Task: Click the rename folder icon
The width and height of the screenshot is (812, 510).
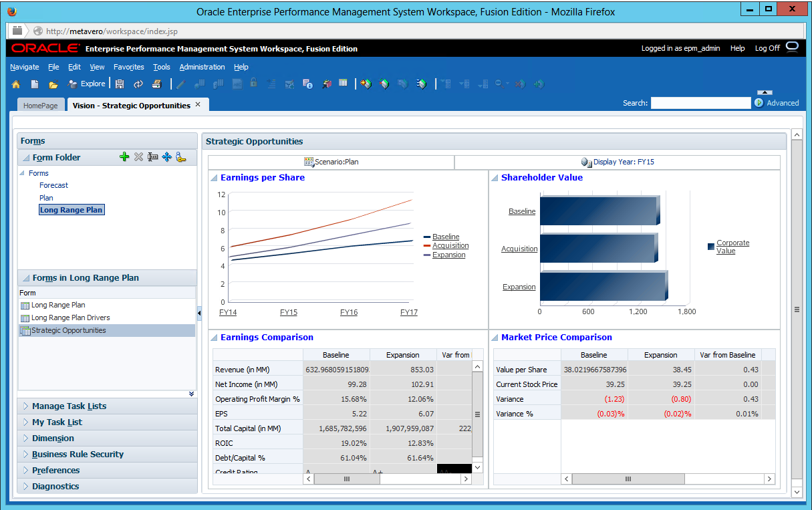Action: pyautogui.click(x=152, y=157)
